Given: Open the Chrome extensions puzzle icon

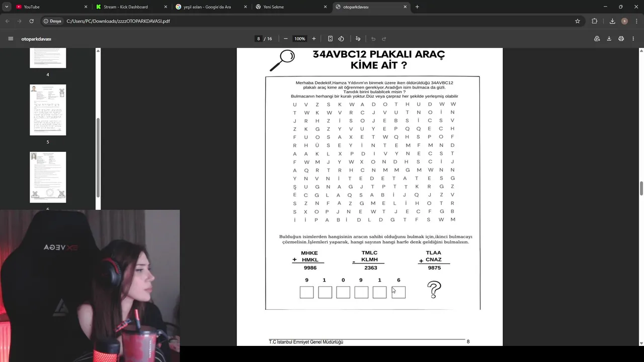Looking at the screenshot, I should (595, 21).
